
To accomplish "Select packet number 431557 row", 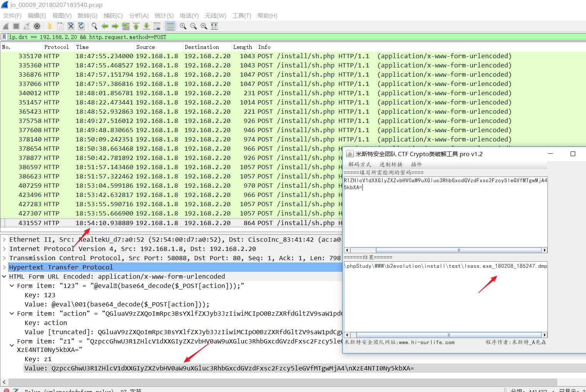I will 171,223.
